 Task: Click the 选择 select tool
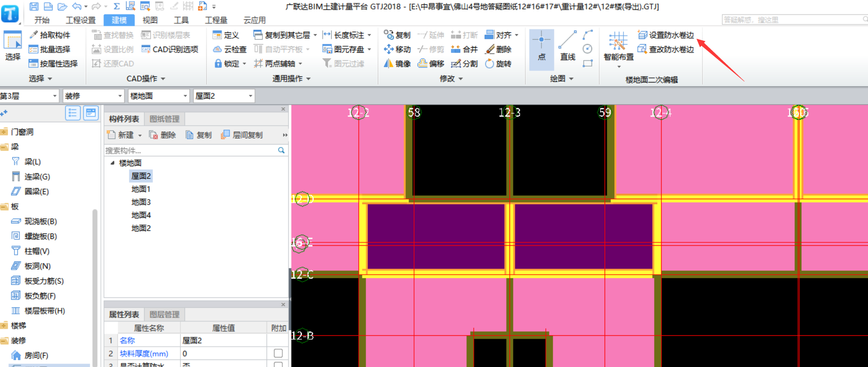tap(12, 46)
